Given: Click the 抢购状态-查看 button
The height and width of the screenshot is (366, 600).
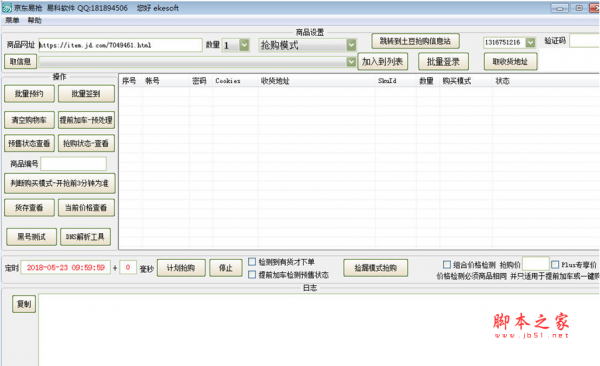Looking at the screenshot, I should click(86, 144).
